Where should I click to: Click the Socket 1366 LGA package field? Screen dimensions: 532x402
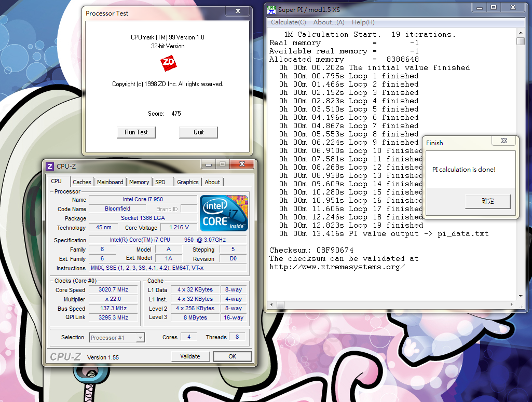(143, 218)
